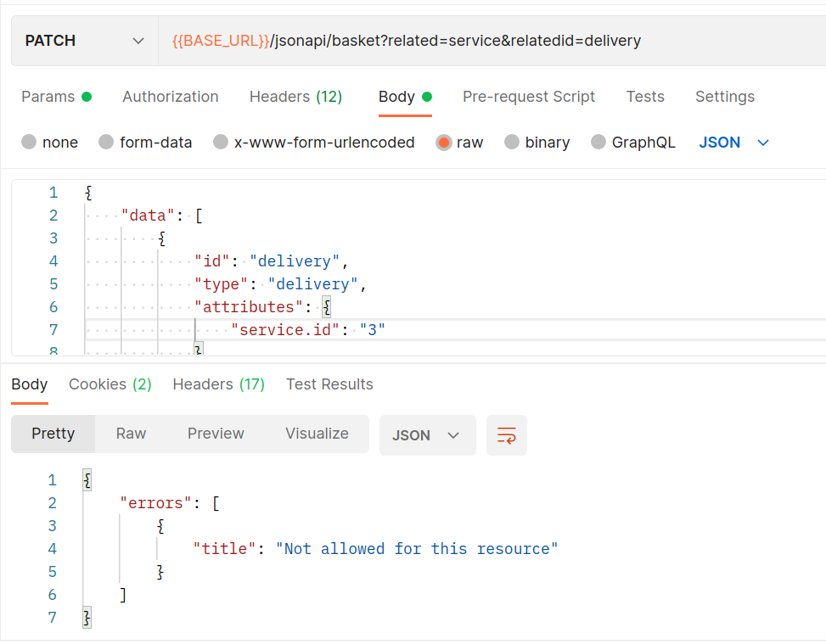
Task: Toggle the word wrap icon
Action: [506, 435]
